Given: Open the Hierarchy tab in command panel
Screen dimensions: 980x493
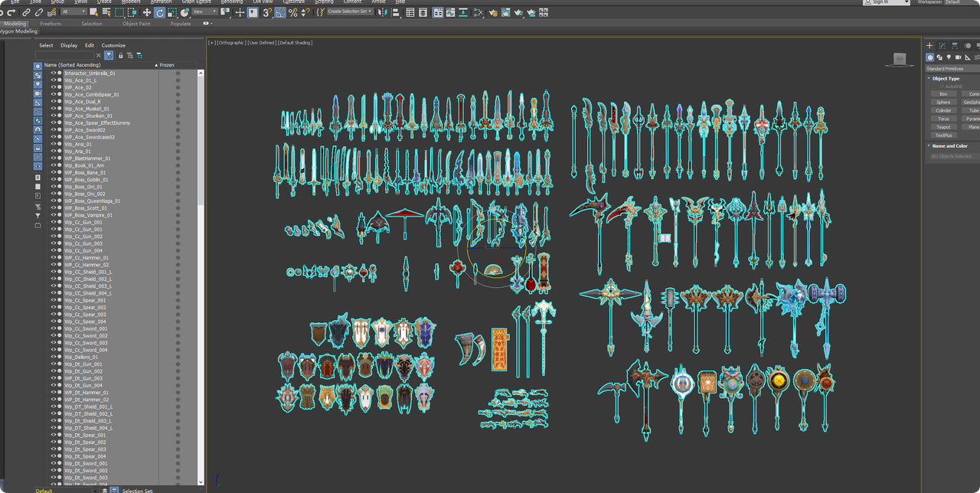Looking at the screenshot, I should (953, 46).
